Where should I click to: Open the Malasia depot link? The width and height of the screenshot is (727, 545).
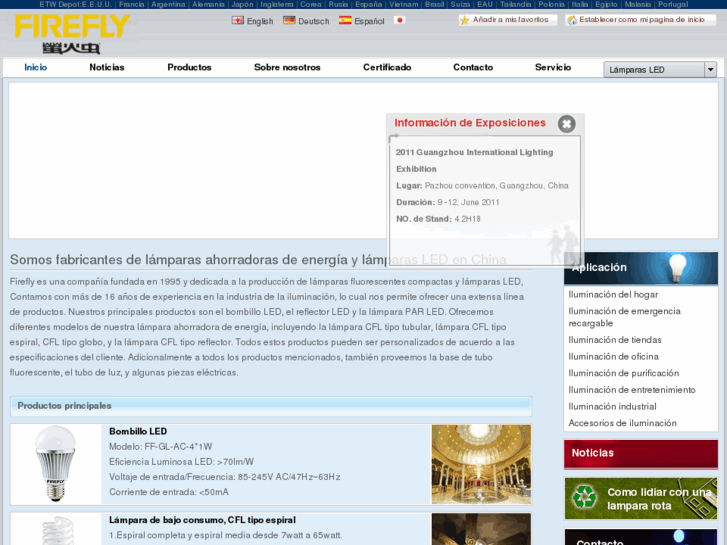tap(638, 4)
